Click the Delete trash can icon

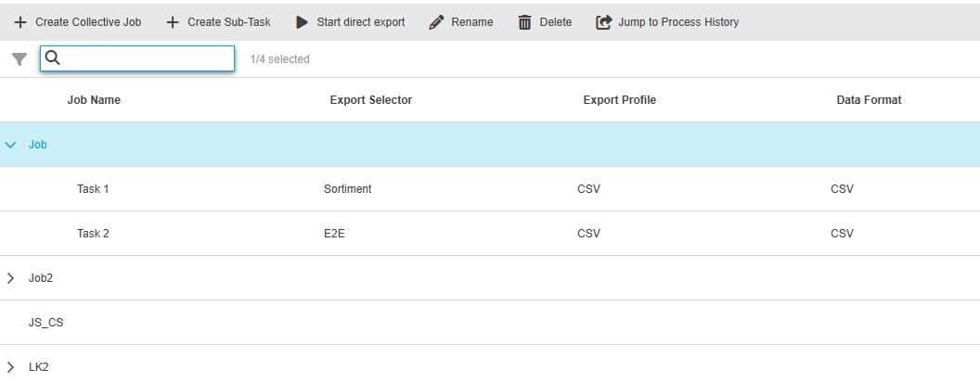pos(525,22)
